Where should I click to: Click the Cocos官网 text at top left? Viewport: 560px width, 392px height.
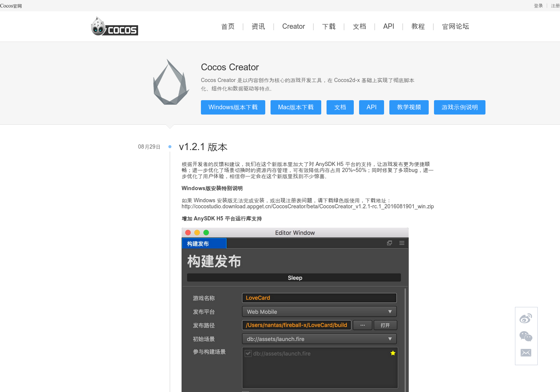coord(11,6)
